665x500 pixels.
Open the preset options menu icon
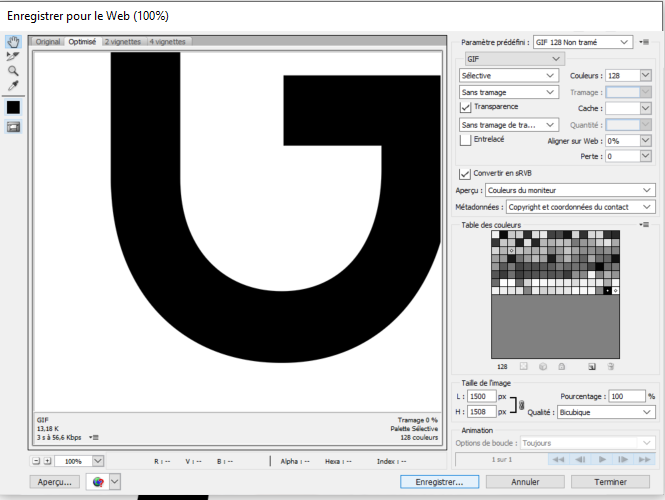pos(645,42)
